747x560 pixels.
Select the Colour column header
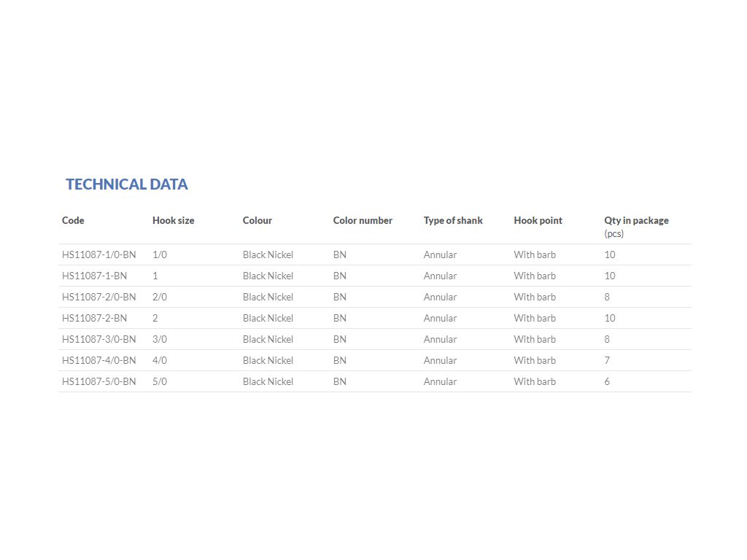click(258, 220)
